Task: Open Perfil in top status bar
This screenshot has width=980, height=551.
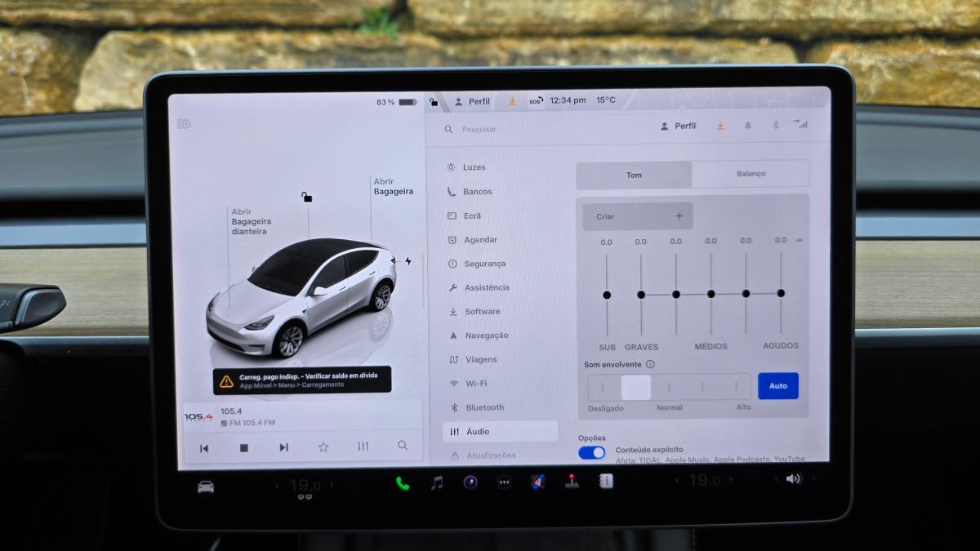Action: pos(472,101)
